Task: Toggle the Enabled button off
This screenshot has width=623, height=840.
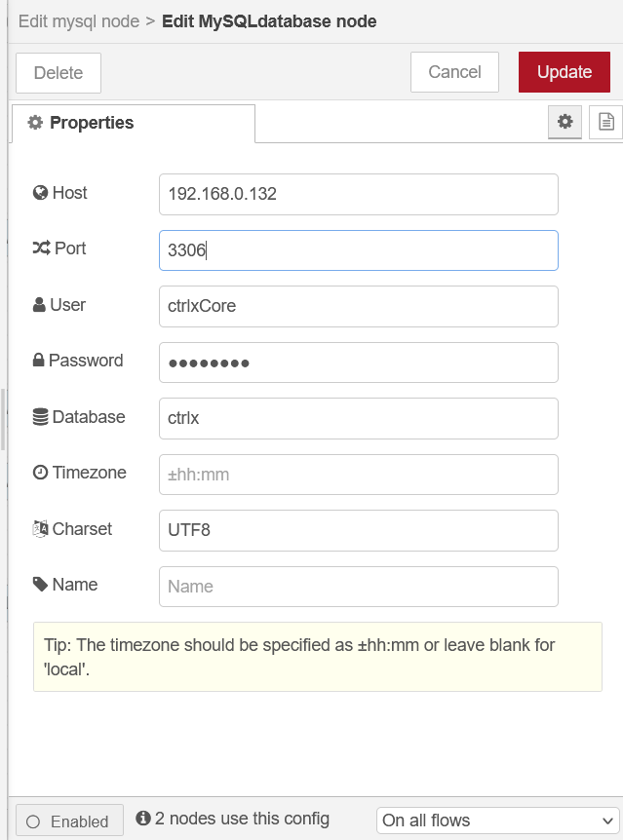Action: point(68,821)
